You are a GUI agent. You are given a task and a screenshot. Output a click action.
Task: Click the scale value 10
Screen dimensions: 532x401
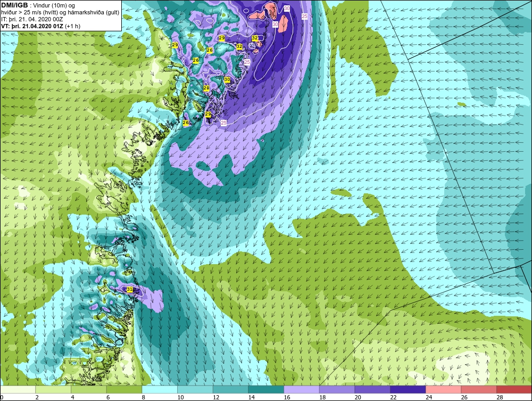point(180,397)
